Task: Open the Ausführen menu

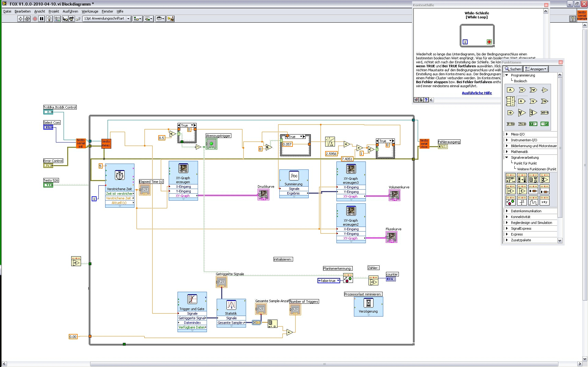Action: [70, 11]
